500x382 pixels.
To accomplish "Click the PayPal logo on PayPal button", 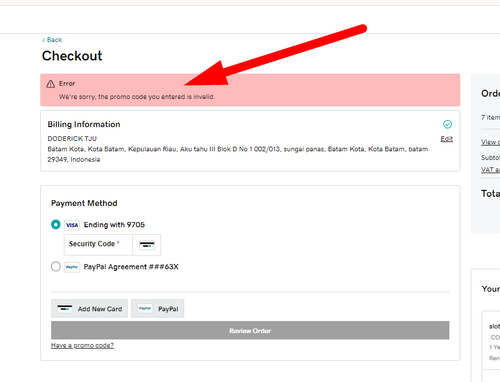I will [x=145, y=308].
